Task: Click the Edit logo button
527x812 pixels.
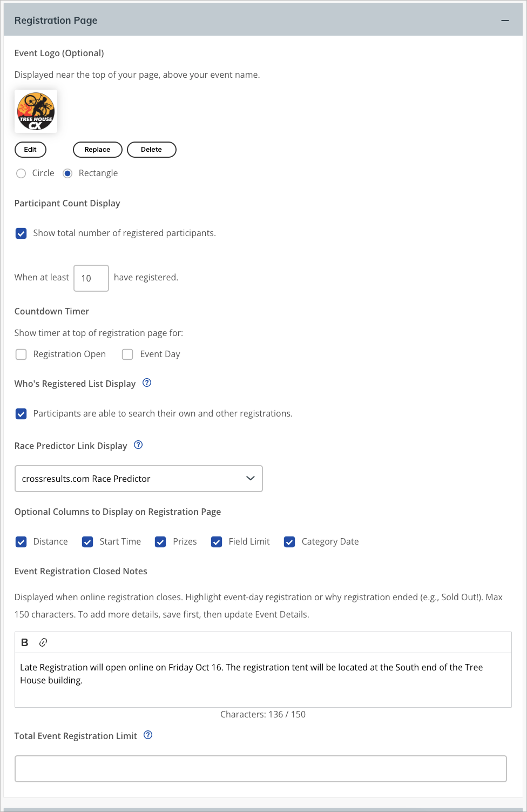Action: pos(30,150)
